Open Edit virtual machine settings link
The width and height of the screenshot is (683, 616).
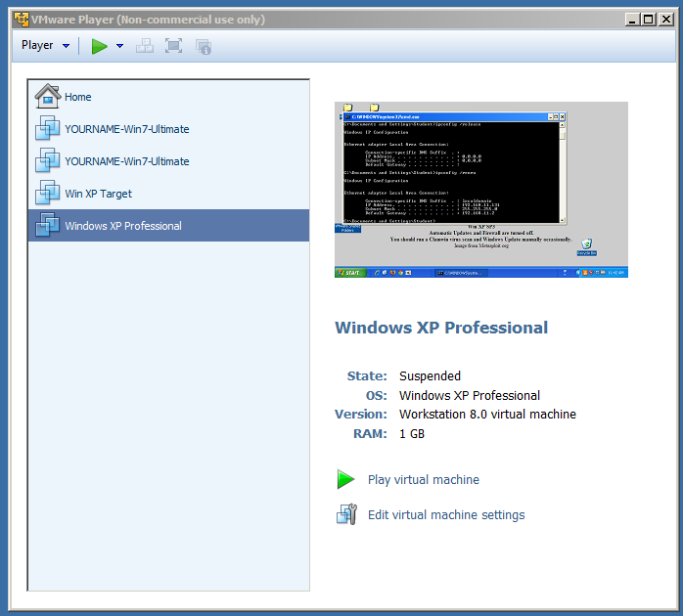point(446,515)
